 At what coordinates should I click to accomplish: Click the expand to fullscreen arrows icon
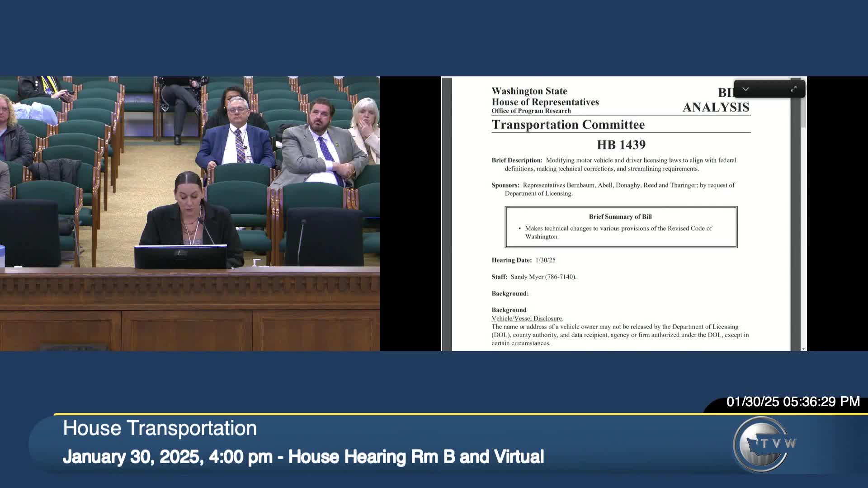click(793, 89)
